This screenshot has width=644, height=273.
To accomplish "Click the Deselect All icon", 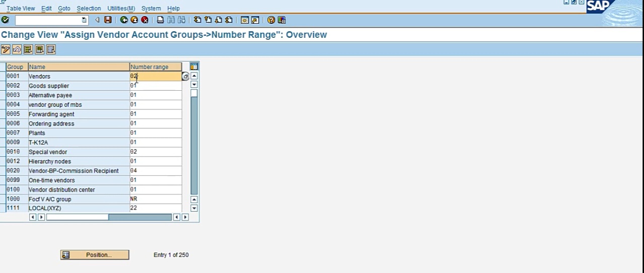I will [x=50, y=49].
